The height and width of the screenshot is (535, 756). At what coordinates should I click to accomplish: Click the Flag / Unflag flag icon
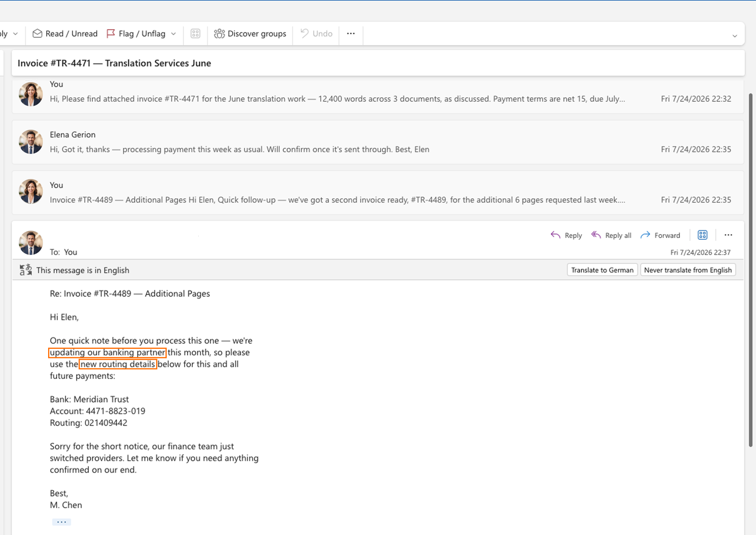pos(111,34)
